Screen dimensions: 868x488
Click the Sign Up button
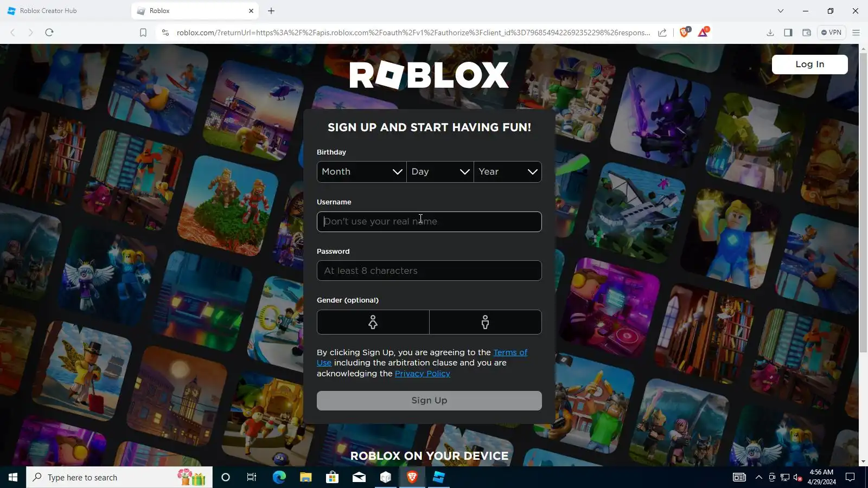(429, 401)
